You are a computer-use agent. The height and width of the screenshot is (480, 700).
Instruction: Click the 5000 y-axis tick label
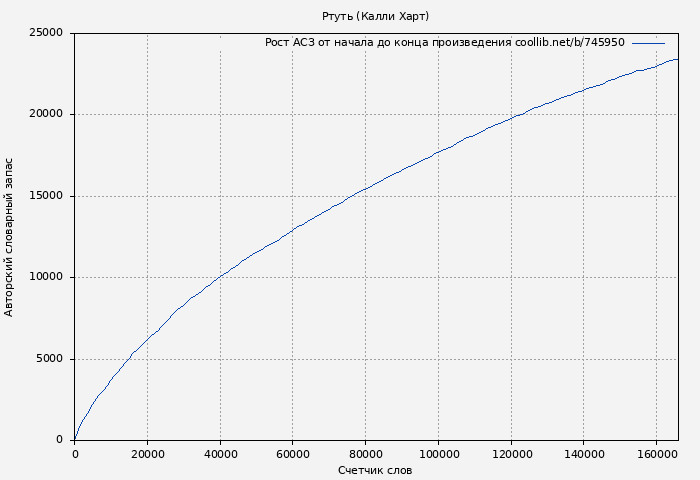coord(48,359)
